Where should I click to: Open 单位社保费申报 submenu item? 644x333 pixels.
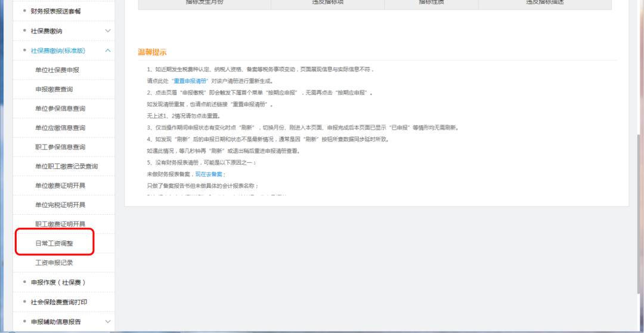57,70
